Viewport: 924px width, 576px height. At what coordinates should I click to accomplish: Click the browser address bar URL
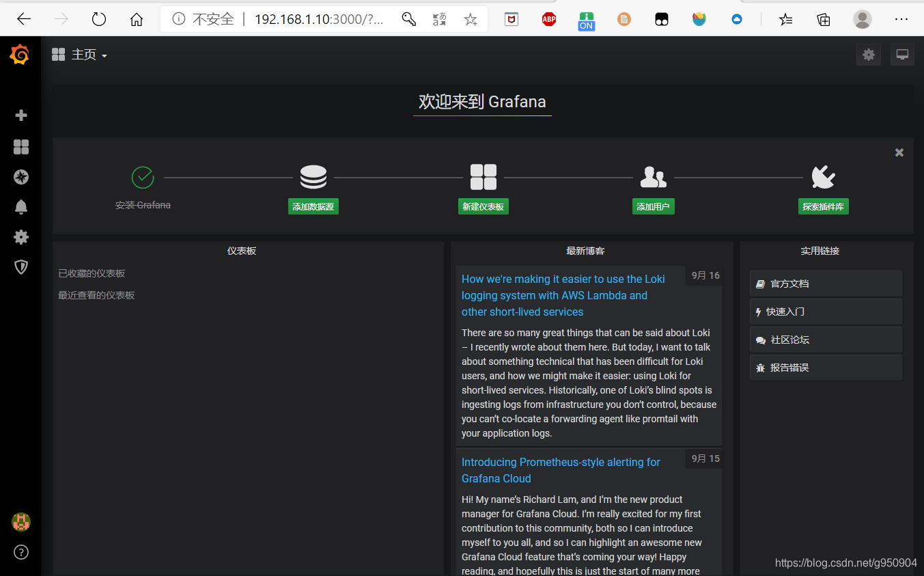pyautogui.click(x=319, y=19)
